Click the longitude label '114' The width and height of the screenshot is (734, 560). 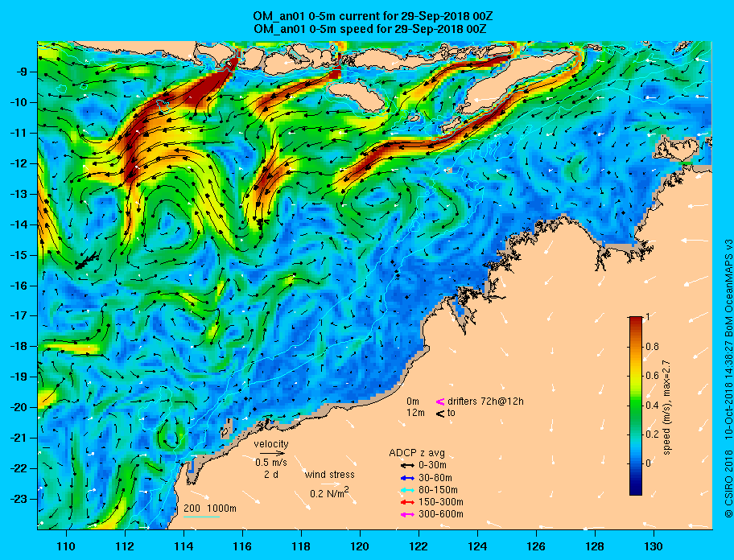(183, 546)
